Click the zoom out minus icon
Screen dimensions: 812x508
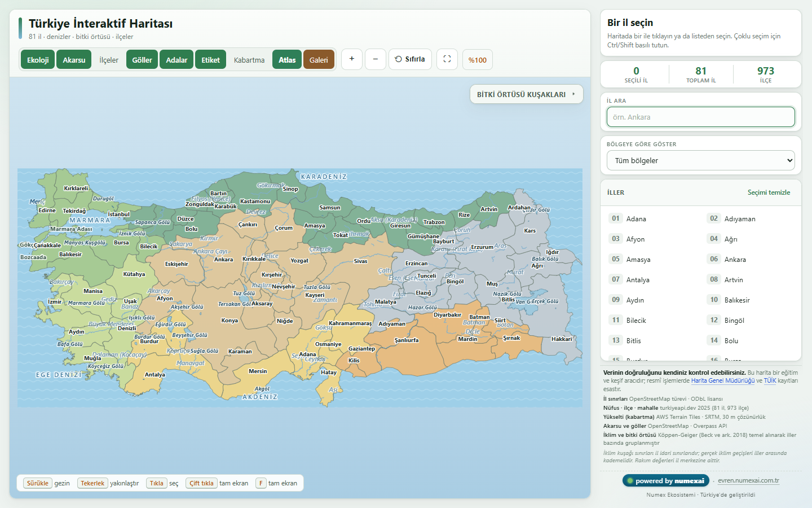(376, 59)
